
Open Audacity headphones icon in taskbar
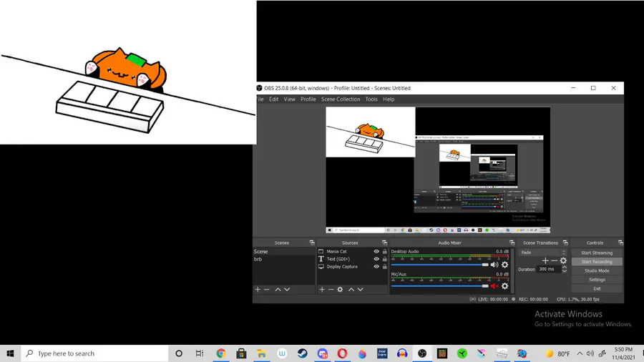point(402,353)
